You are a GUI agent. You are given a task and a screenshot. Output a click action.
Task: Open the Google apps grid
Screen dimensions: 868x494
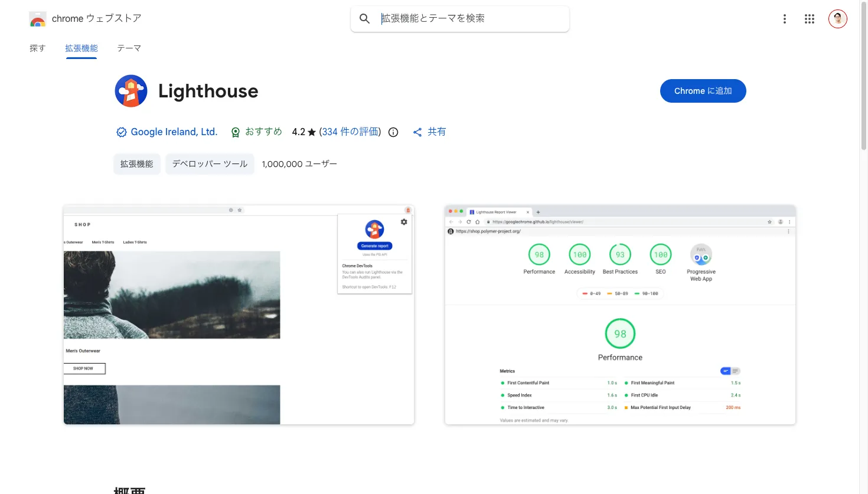(810, 19)
